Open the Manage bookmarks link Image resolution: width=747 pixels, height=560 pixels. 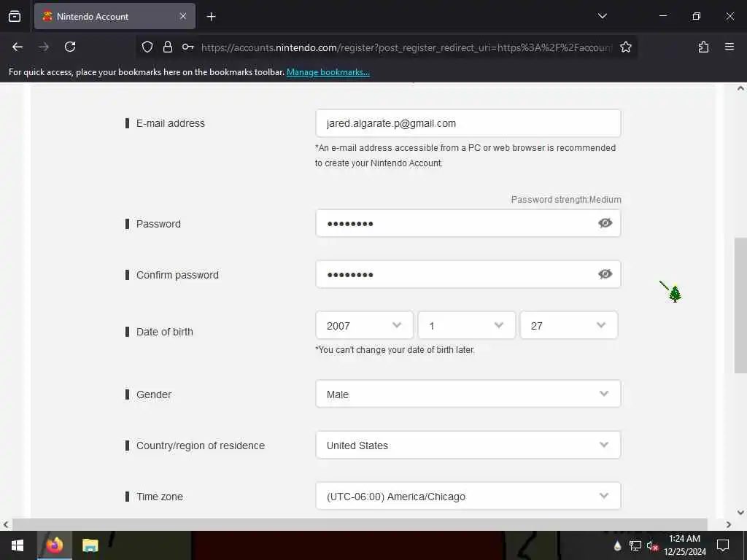328,72
